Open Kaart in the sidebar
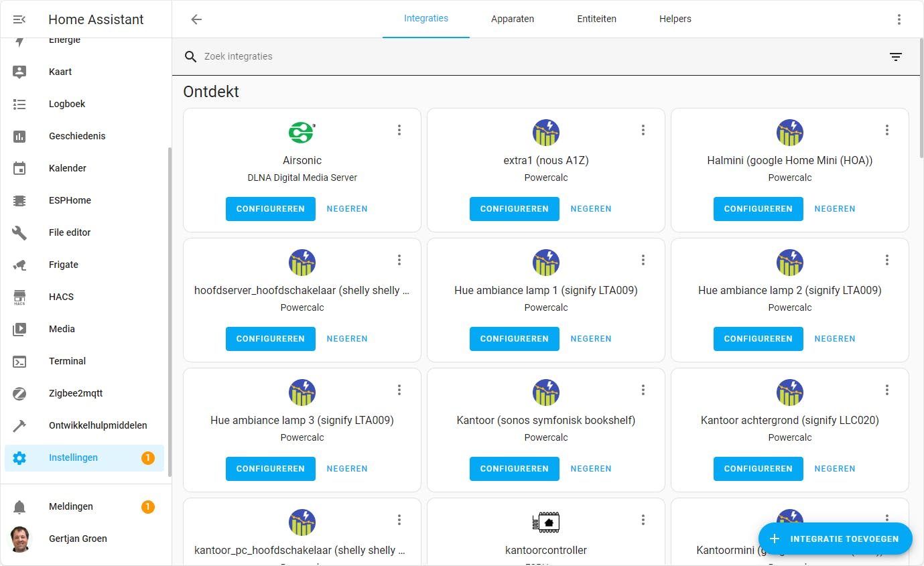This screenshot has height=566, width=924. click(x=84, y=72)
